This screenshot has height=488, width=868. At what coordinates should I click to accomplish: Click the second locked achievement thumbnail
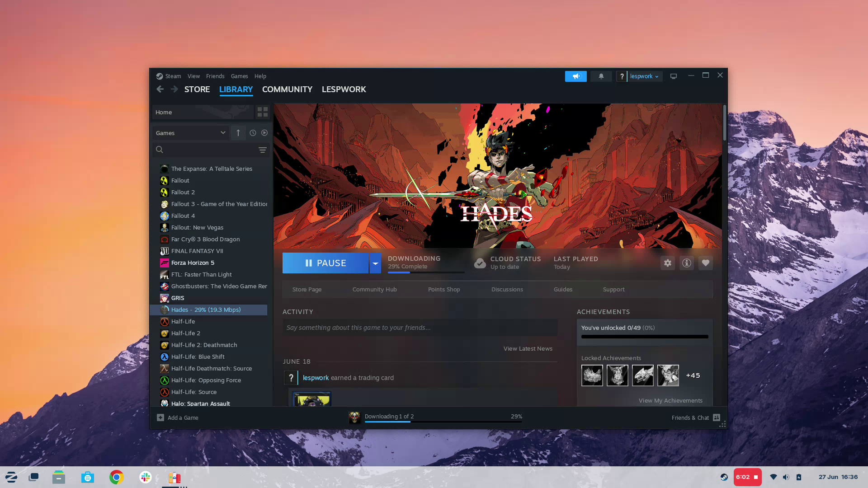coord(618,375)
